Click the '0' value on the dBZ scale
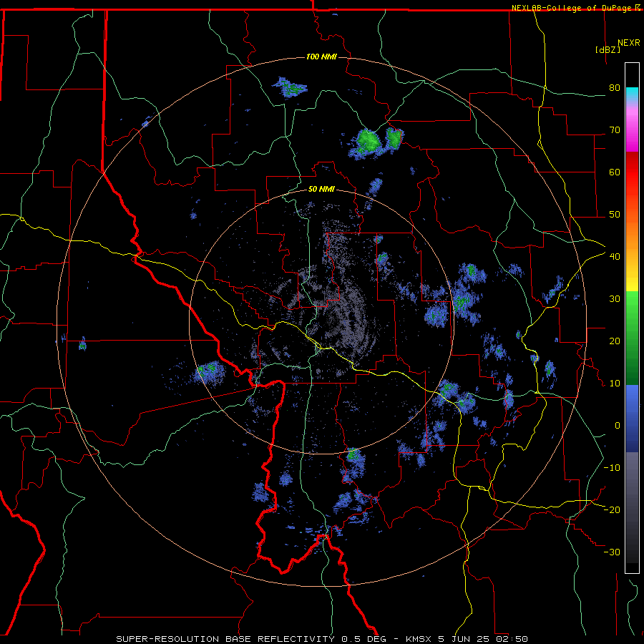644x644 pixels. tap(618, 426)
